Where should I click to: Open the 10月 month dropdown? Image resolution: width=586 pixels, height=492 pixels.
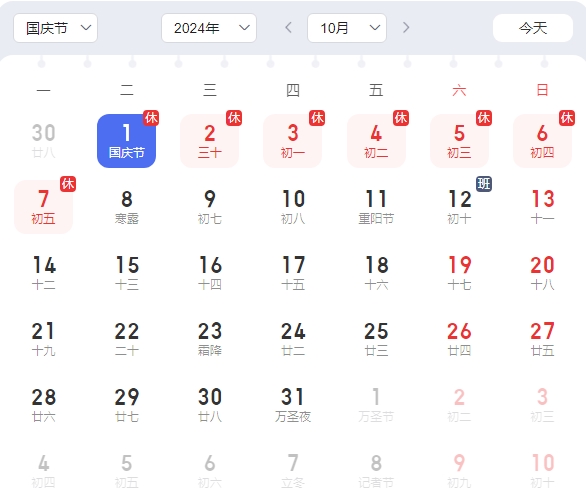click(347, 28)
